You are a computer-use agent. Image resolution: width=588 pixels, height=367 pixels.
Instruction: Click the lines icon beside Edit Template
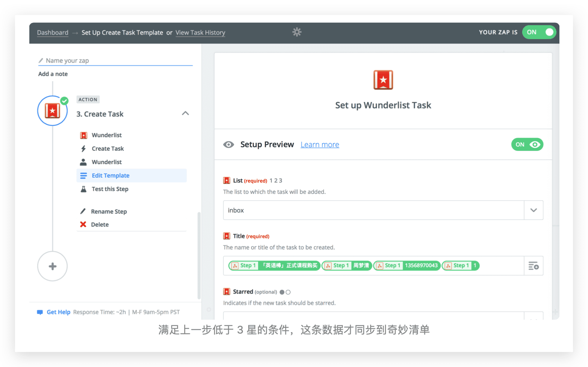tap(83, 176)
